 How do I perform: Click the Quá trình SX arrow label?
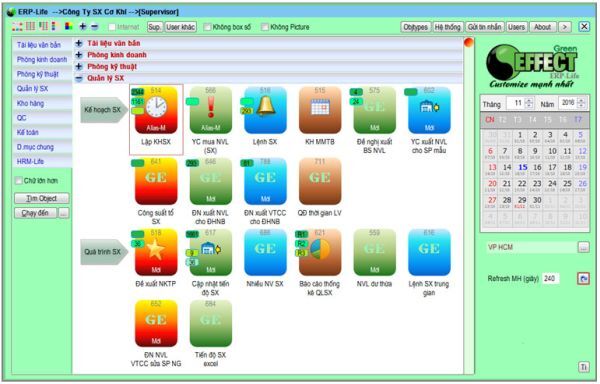[x=103, y=252]
